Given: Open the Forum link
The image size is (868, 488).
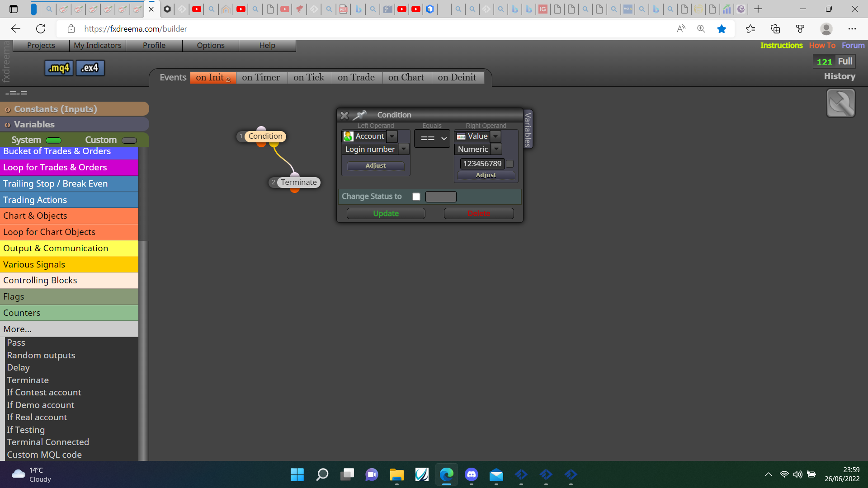Looking at the screenshot, I should point(853,45).
